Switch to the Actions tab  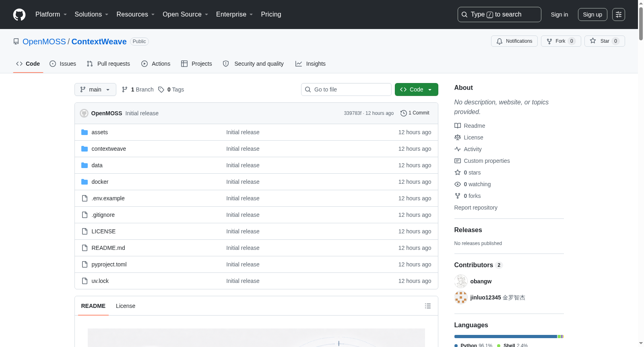156,64
